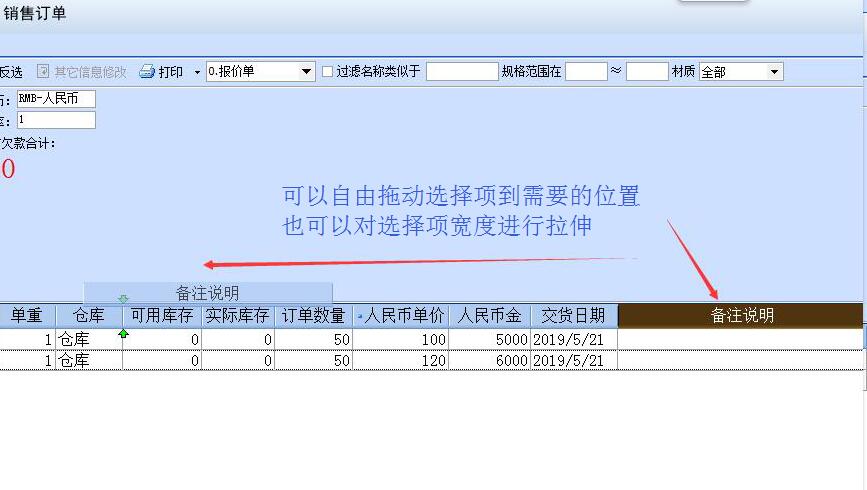
Task: Click the 销售订单 window title
Action: [35, 13]
